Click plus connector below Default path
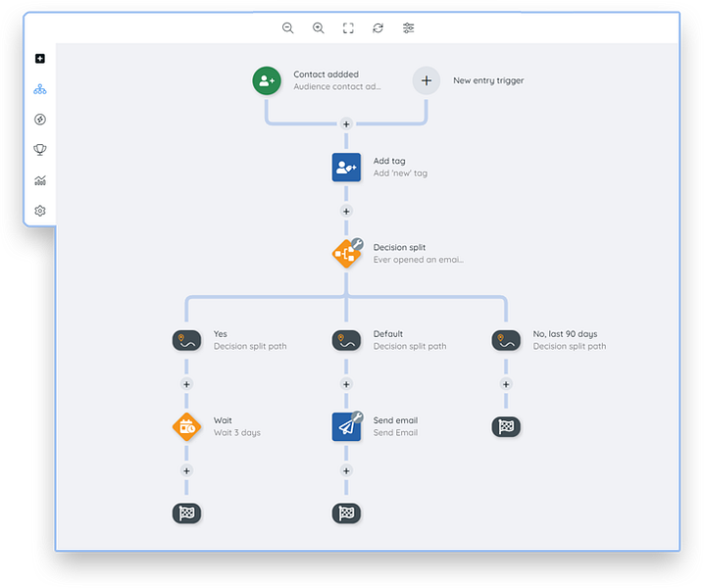Image resolution: width=704 pixels, height=588 pixels. (346, 384)
